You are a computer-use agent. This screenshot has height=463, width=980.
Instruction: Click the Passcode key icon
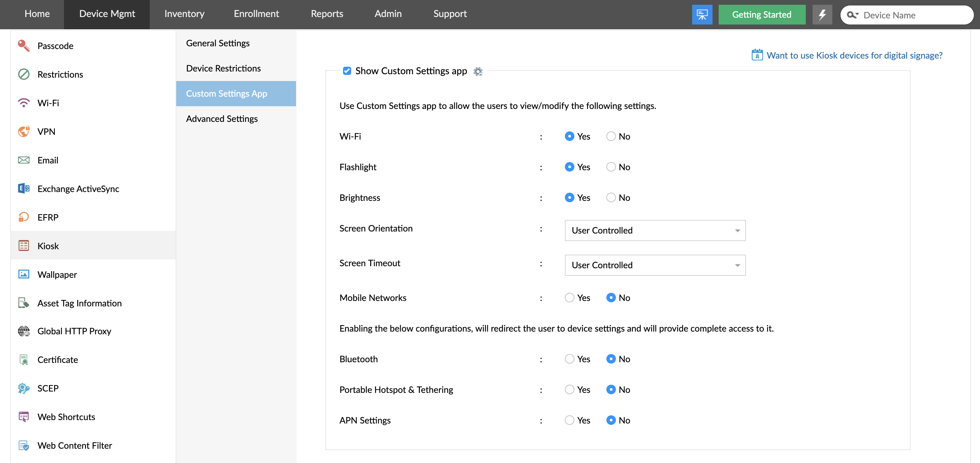coord(23,46)
